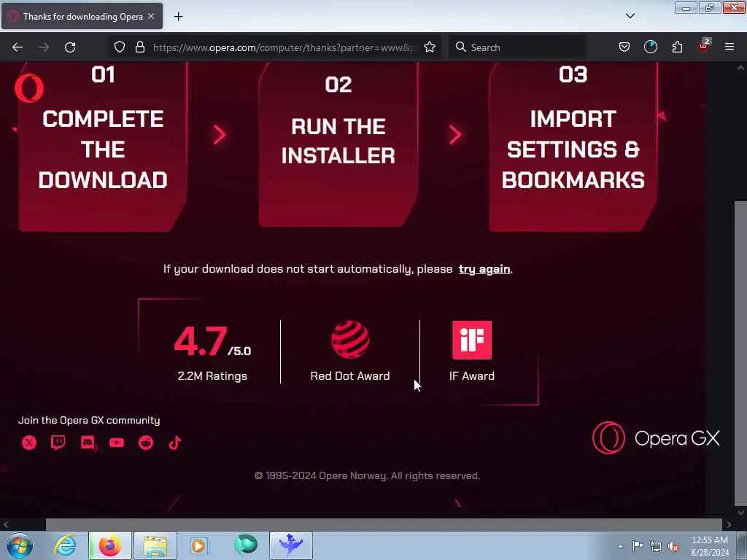Click the blue bird taskbar app
Viewport: 747px width, 560px height.
point(291,545)
